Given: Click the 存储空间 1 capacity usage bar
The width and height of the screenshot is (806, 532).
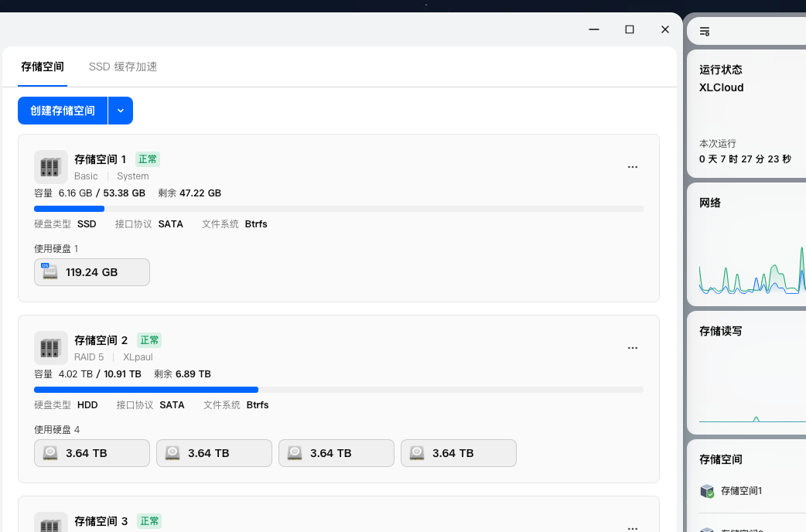Looking at the screenshot, I should click(x=339, y=209).
